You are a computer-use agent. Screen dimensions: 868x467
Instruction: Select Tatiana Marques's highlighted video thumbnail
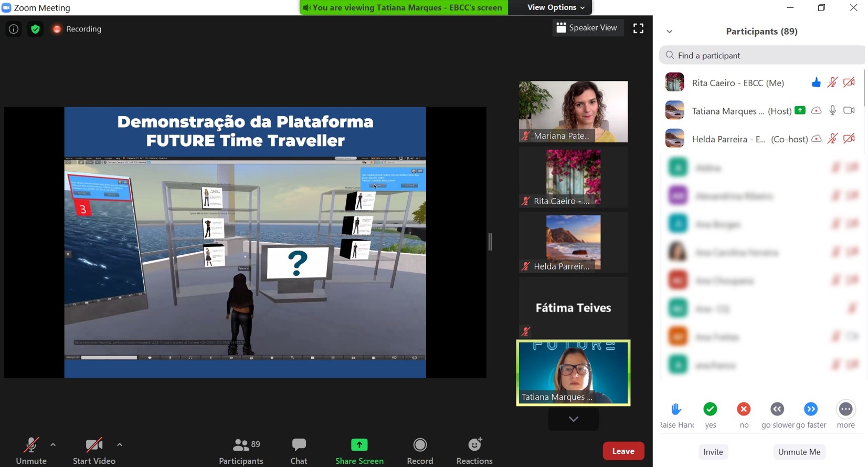pos(573,373)
